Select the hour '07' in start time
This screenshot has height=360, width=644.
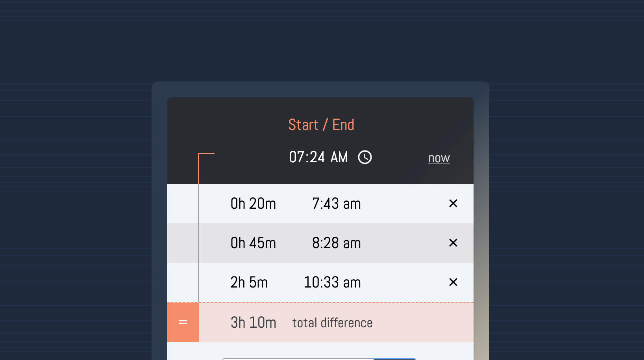296,157
